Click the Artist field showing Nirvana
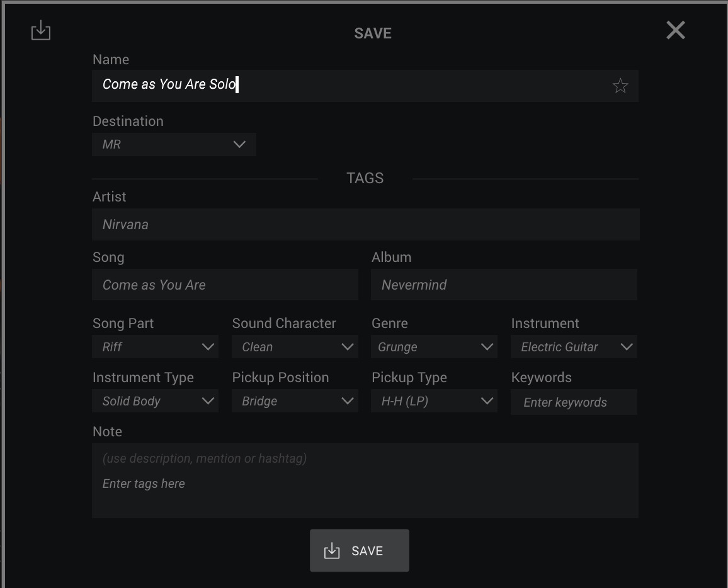This screenshot has height=588, width=728. click(365, 225)
